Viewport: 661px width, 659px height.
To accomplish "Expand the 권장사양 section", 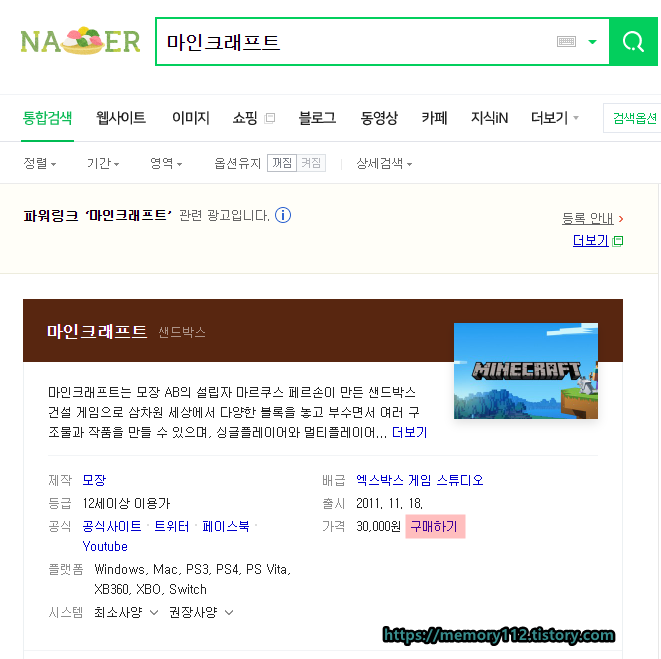I will point(201,612).
